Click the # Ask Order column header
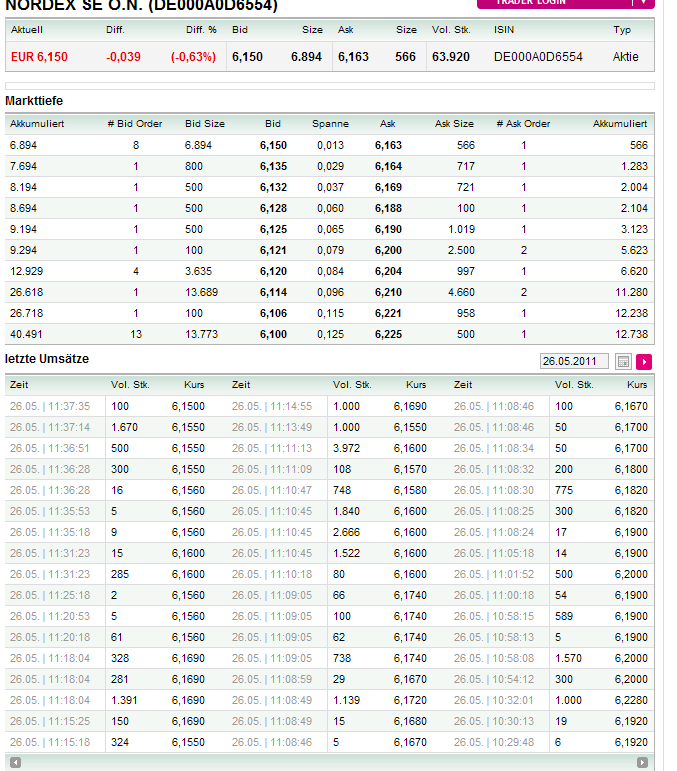 pyautogui.click(x=523, y=124)
